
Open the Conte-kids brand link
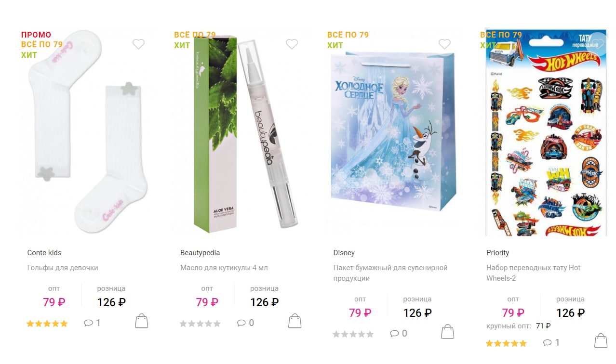click(x=44, y=253)
